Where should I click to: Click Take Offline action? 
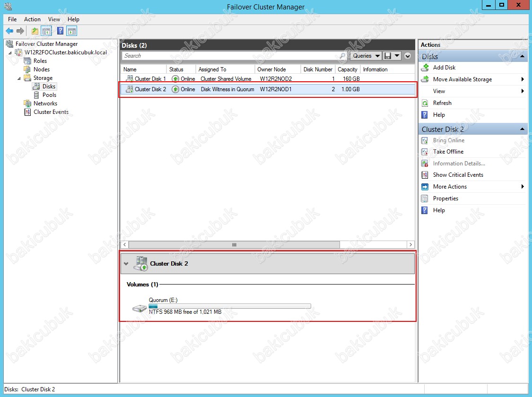point(448,152)
